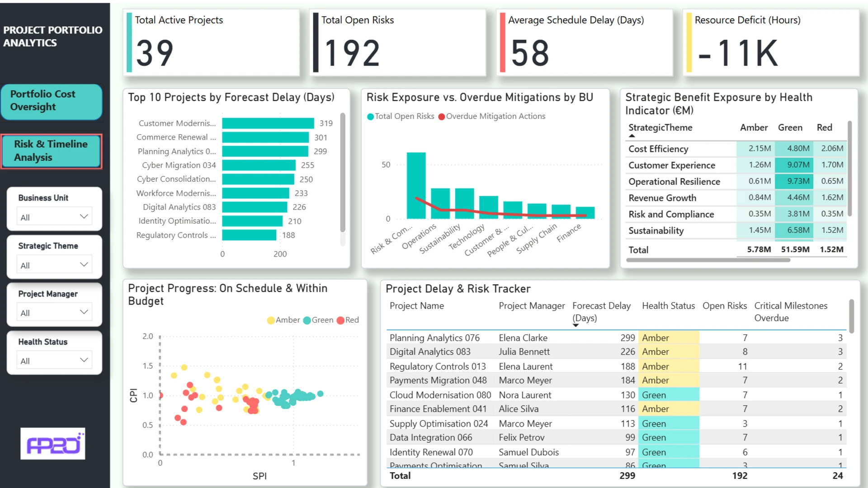868x488 pixels.
Task: Select Amber legend dot in scatter chart
Action: [271, 320]
